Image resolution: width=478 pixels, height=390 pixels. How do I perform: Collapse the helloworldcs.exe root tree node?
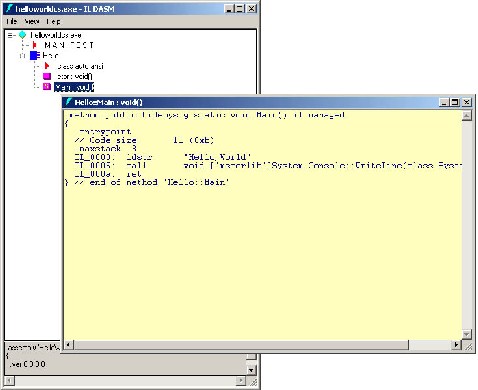tap(11, 35)
